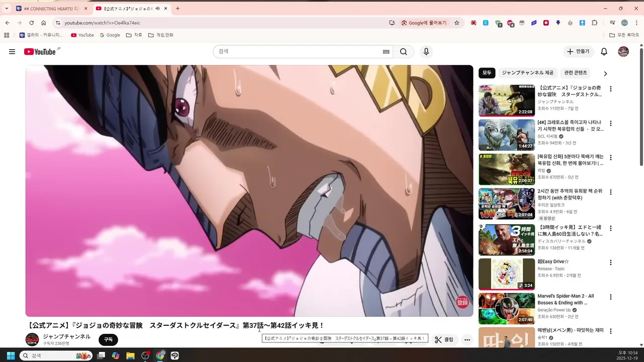Open the 자료 bookmarks folder

(x=134, y=35)
